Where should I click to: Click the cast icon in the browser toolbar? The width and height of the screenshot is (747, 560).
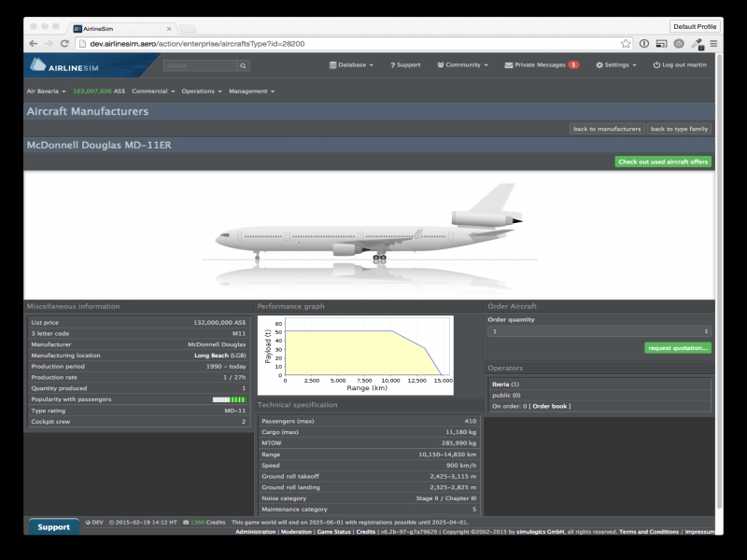(x=661, y=44)
